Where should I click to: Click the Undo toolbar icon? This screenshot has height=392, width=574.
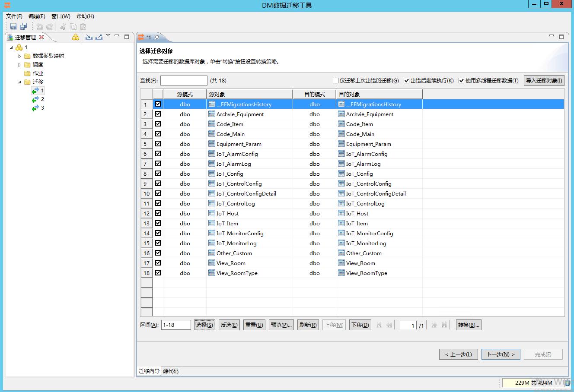pyautogui.click(x=39, y=26)
